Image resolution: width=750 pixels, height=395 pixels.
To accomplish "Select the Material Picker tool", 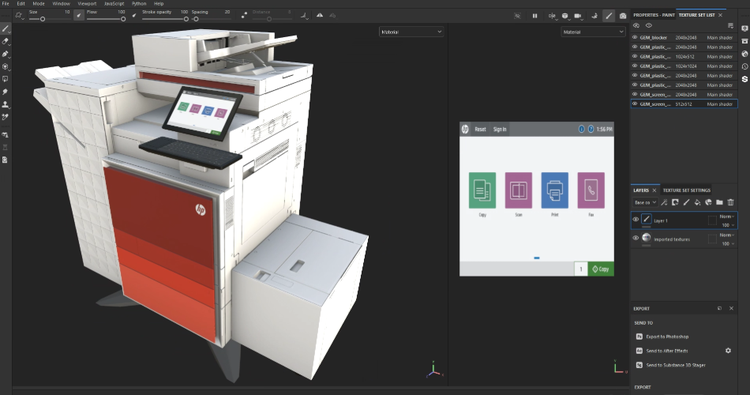I will (5, 117).
